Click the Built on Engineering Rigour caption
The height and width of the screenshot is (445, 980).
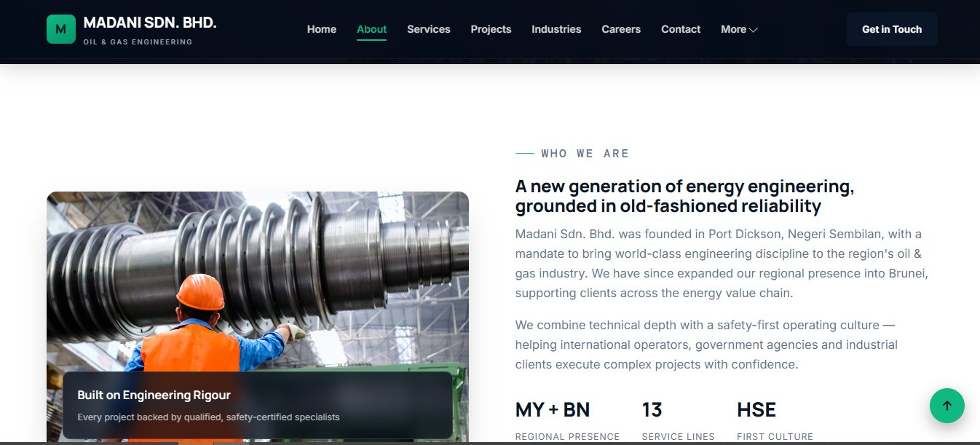coord(154,395)
